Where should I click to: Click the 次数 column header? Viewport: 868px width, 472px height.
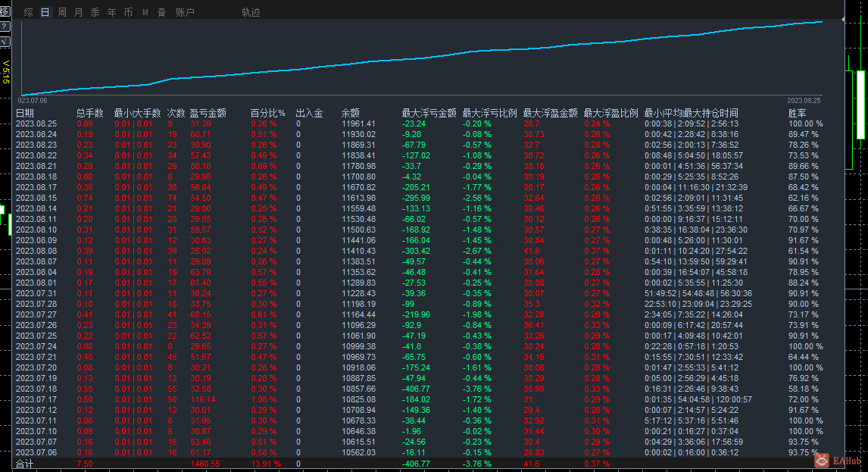176,113
